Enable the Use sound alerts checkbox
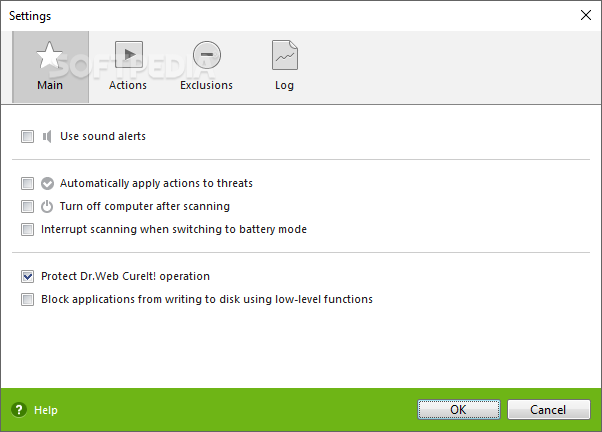 (27, 136)
